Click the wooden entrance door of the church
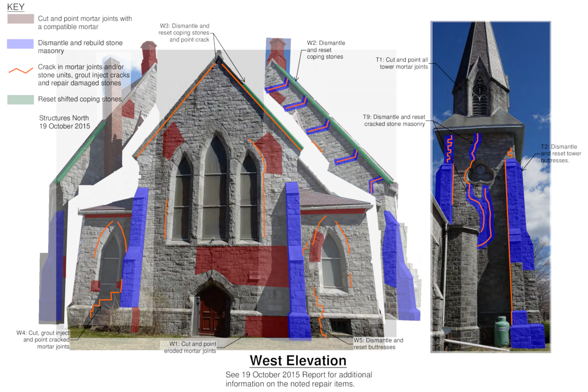This screenshot has height=392, width=588. 212,312
